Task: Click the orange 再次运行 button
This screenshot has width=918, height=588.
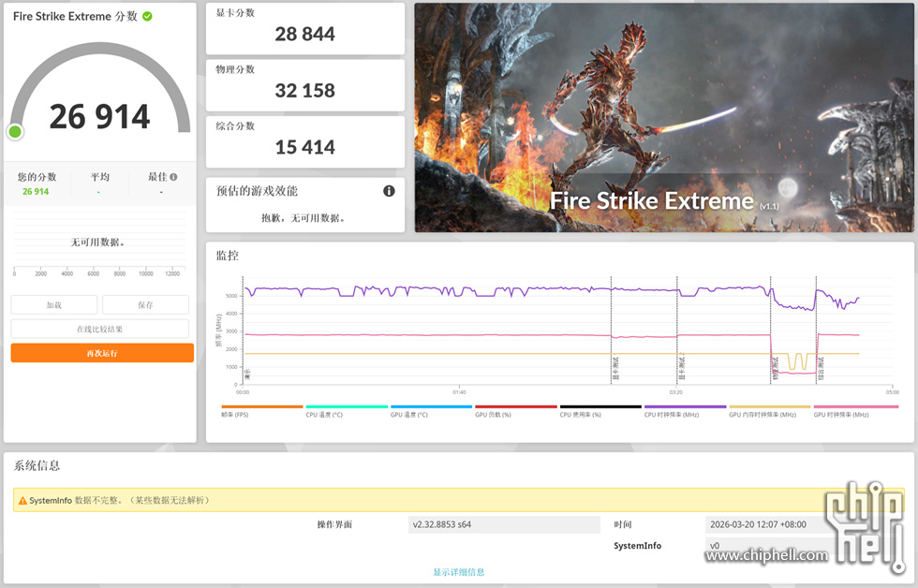Action: [x=102, y=353]
